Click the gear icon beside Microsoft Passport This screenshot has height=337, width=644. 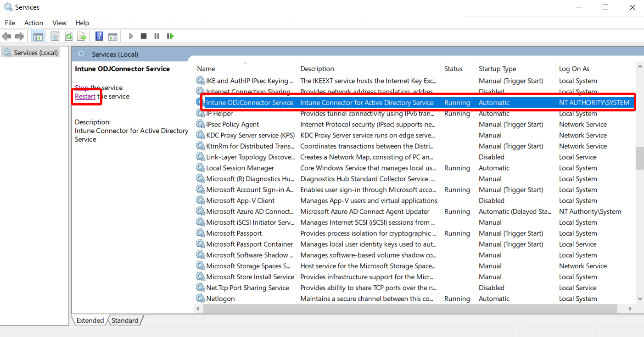[200, 233]
